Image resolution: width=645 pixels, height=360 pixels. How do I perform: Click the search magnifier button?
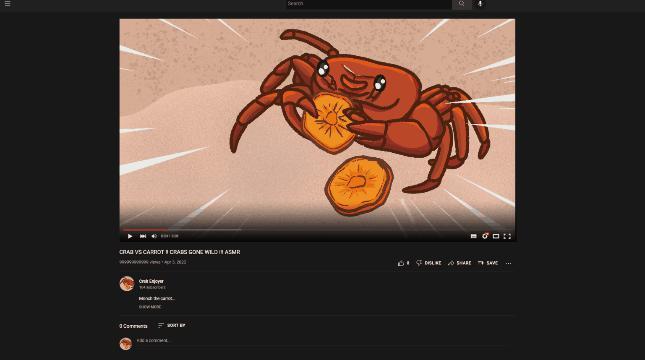pyautogui.click(x=462, y=4)
